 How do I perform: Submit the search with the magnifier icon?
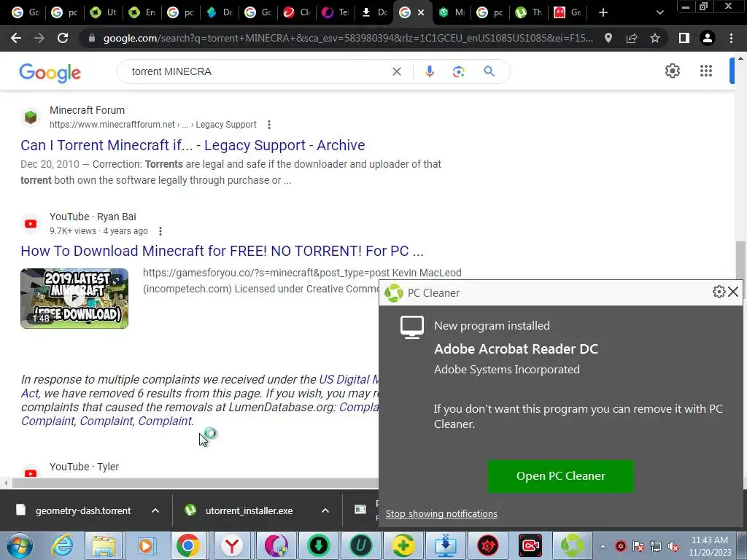coord(489,71)
